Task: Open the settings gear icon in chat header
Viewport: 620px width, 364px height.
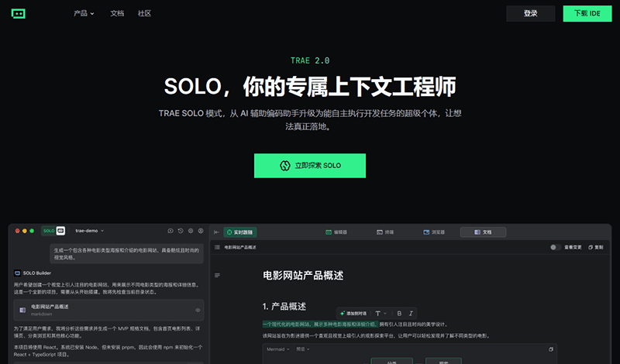Action: pyautogui.click(x=191, y=231)
